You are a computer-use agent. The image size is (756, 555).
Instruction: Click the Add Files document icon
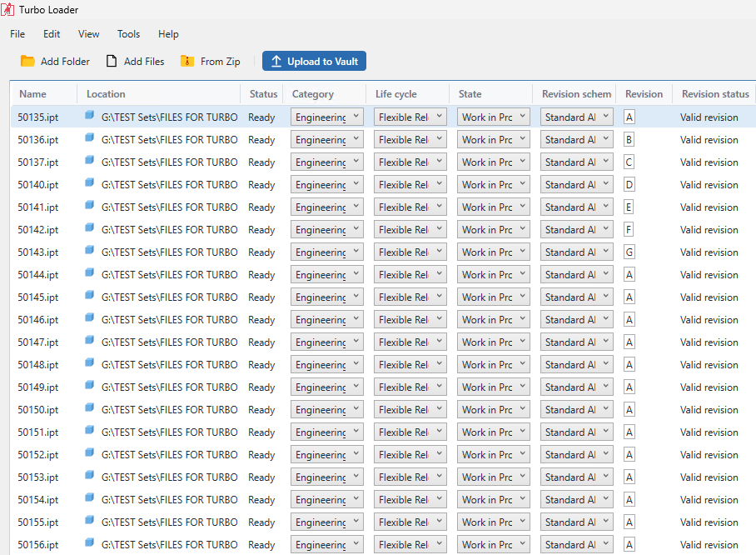pyautogui.click(x=112, y=61)
